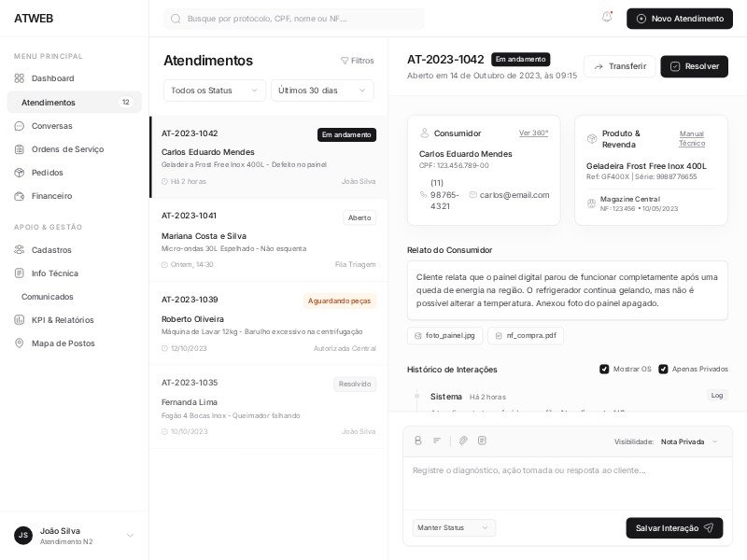Image resolution: width=747 pixels, height=560 pixels.
Task: Expand the Todos os Status dropdown
Action: coord(215,91)
